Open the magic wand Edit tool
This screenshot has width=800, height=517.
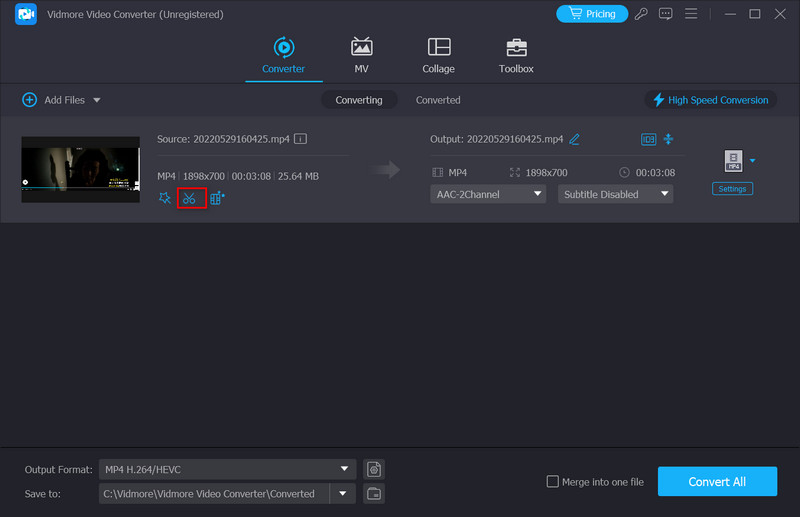pos(165,198)
